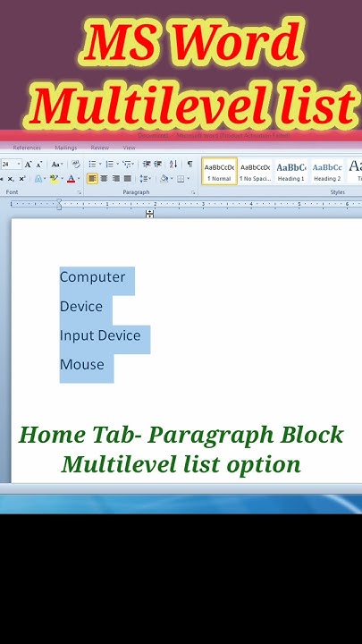Open the Bullets dropdown arrow
Image resolution: width=362 pixels, height=644 pixels.
point(100,165)
